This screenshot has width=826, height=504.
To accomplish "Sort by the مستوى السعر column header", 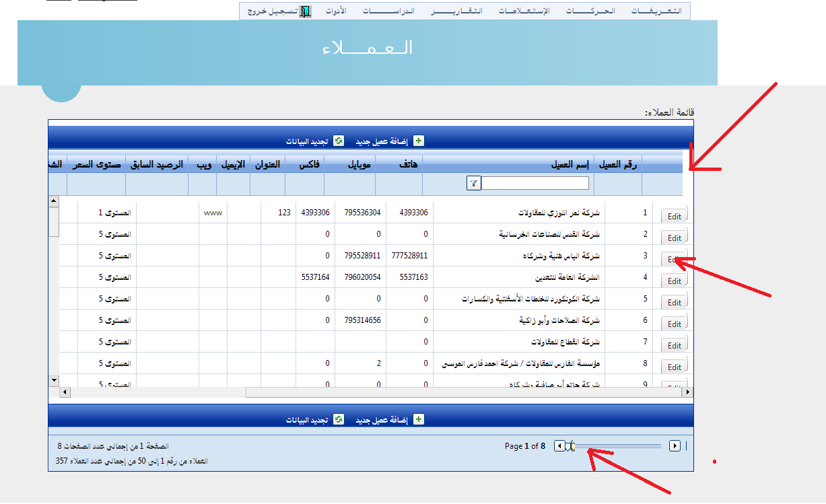I will 96,164.
